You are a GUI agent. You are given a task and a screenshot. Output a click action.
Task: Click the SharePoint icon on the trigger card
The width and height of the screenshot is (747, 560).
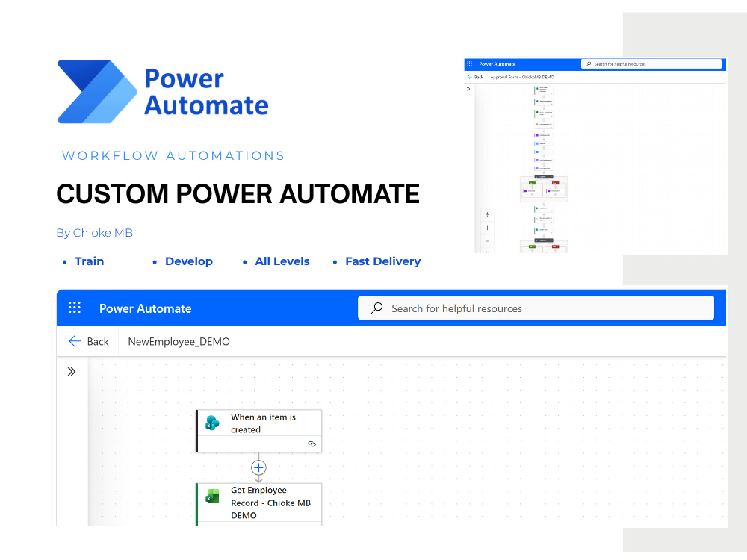[212, 423]
